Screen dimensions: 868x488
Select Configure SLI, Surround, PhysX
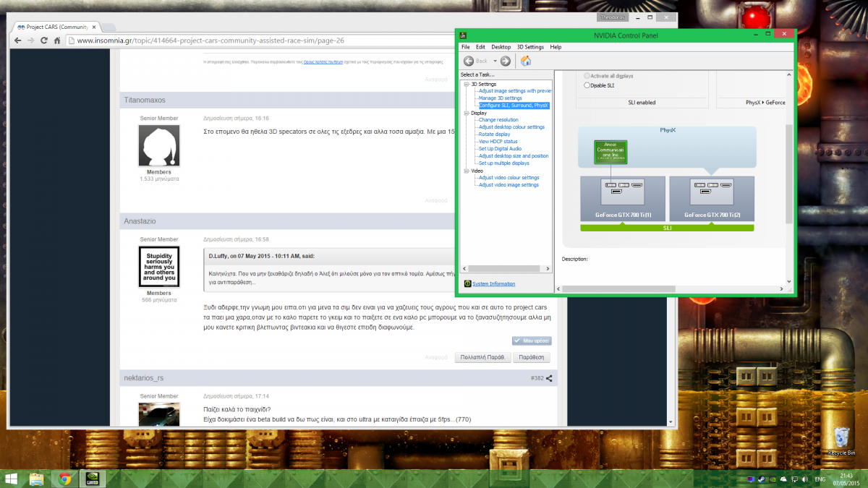pos(514,106)
